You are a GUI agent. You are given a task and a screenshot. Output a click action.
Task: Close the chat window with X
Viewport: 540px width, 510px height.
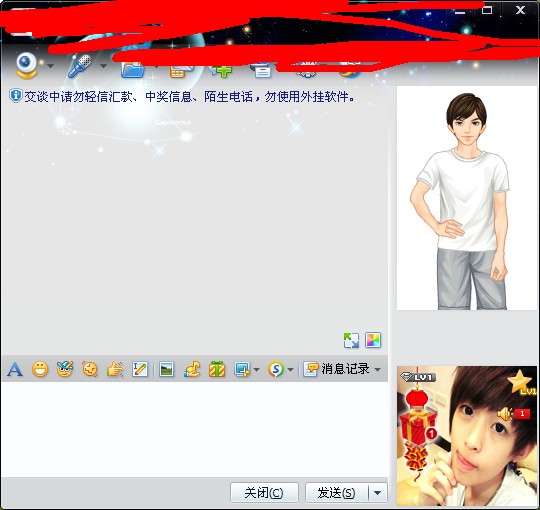pos(520,10)
